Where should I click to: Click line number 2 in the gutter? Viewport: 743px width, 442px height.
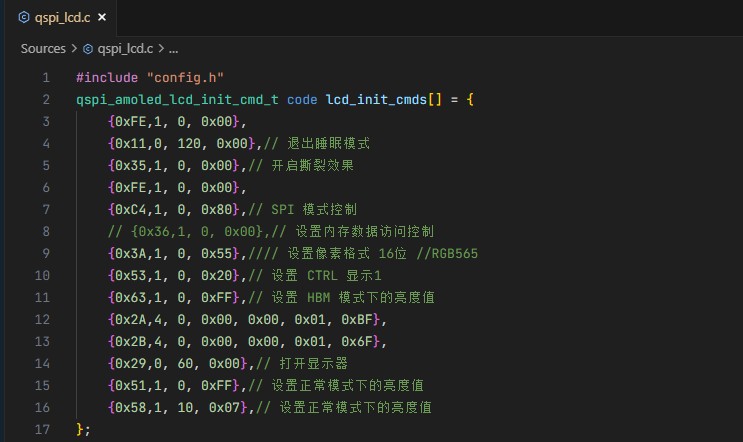point(46,99)
